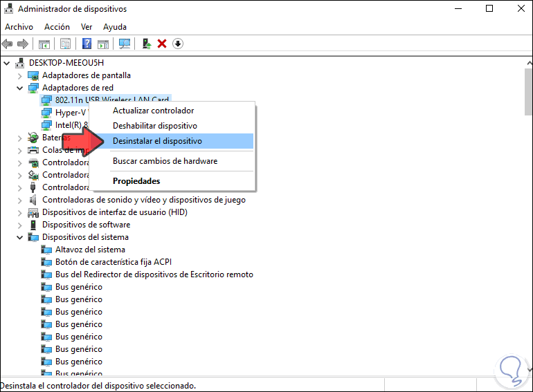Click the Dispositivos del sistema folder icon
The height and width of the screenshot is (392, 533).
pos(33,237)
